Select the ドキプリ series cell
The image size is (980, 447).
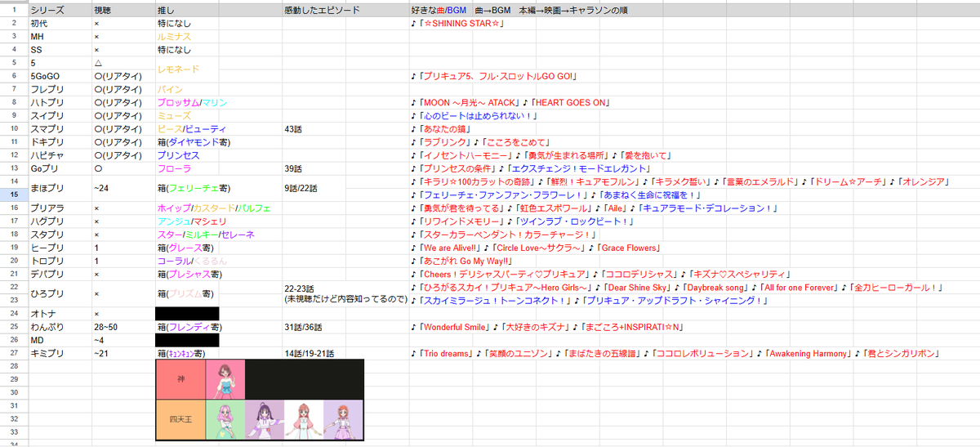(x=59, y=142)
